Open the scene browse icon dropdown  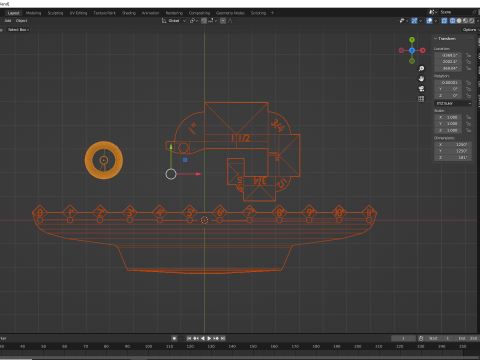tap(433, 12)
